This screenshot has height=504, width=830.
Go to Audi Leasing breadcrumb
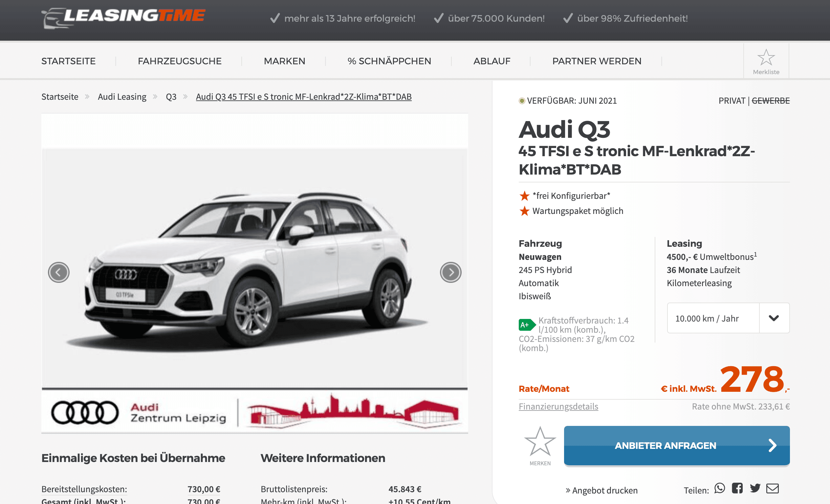tap(122, 96)
